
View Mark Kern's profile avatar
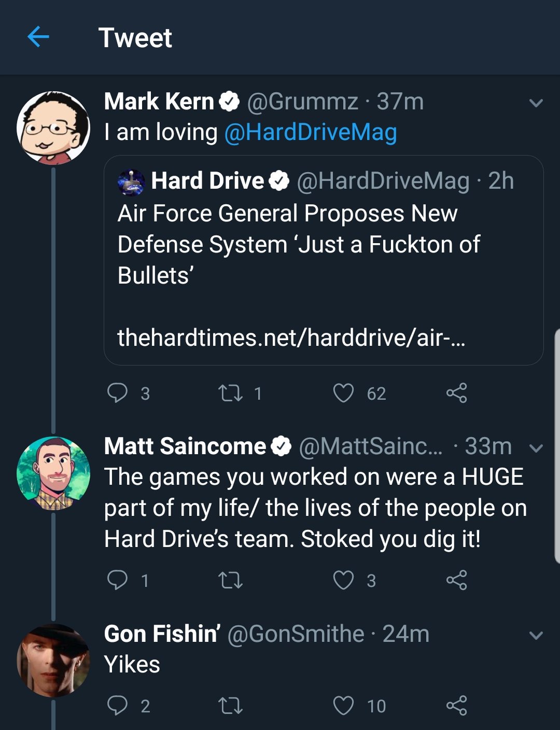coord(53,128)
